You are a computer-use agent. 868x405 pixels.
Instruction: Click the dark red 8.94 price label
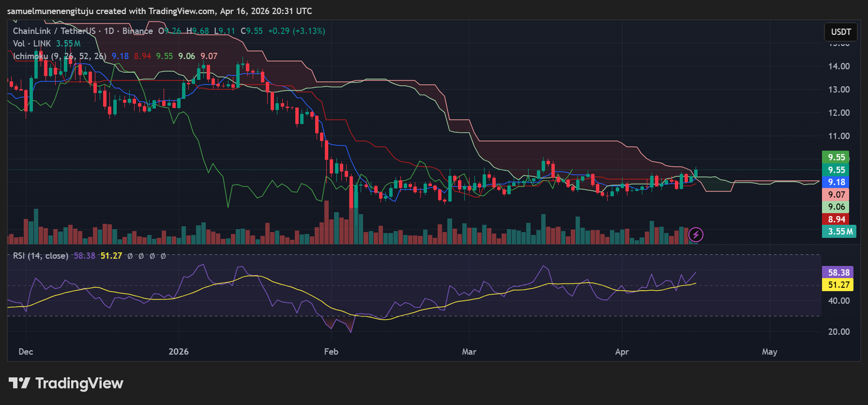(836, 219)
